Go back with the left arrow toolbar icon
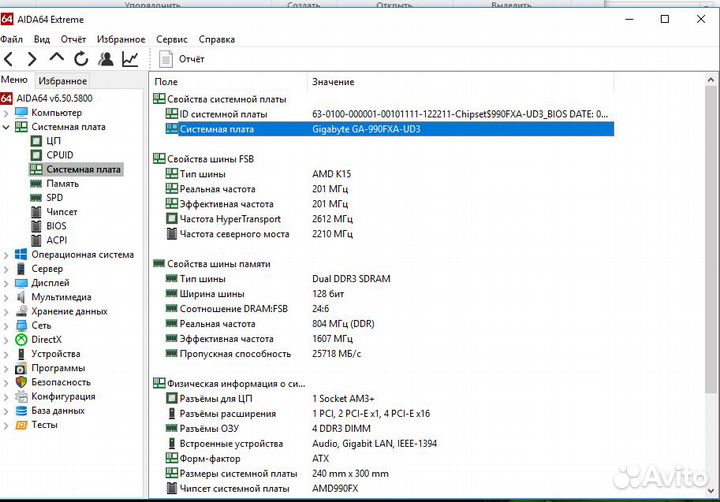Screen dimensions: 720x502 9,59
